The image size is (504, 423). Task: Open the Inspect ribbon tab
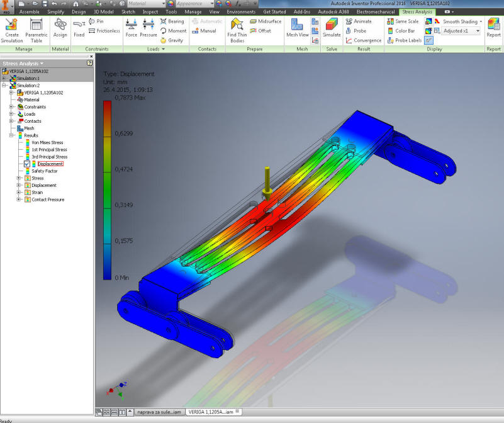pyautogui.click(x=150, y=12)
